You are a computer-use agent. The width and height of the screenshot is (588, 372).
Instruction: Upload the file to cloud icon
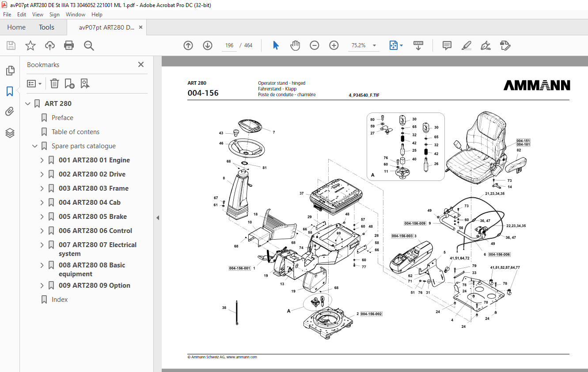(50, 45)
